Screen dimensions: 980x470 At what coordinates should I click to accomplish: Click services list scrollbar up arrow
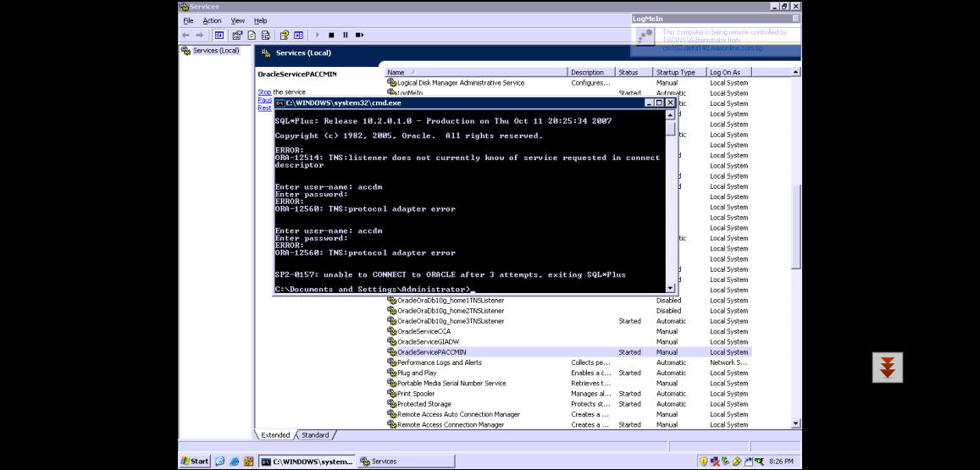pos(796,73)
